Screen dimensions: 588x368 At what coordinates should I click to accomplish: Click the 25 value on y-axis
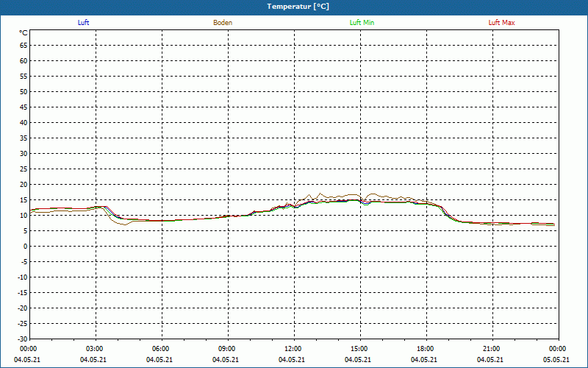24,169
